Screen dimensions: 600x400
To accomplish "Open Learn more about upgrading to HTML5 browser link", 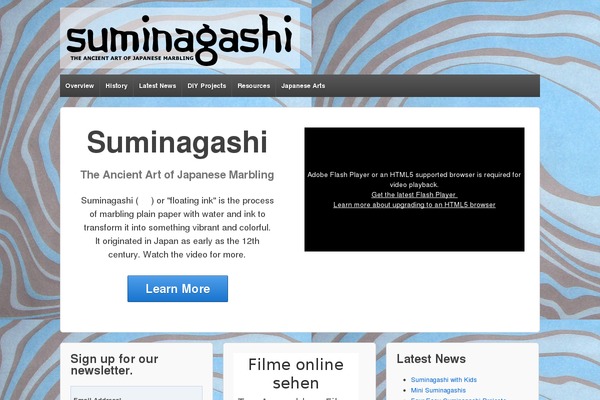I will [414, 205].
